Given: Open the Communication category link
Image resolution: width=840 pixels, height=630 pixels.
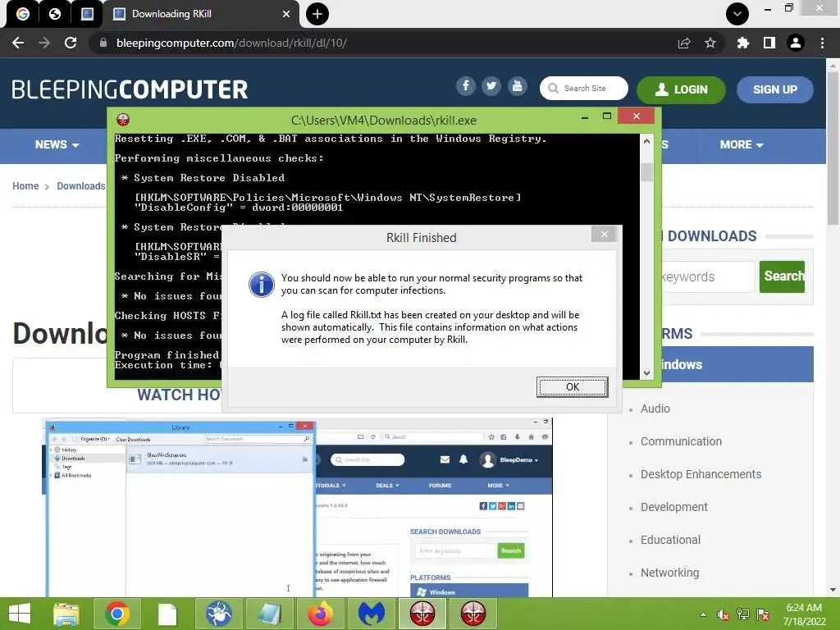Looking at the screenshot, I should [x=681, y=441].
